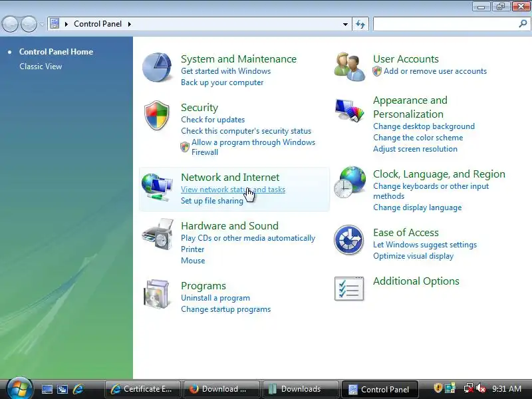Open Set up file sharing link

tap(211, 201)
